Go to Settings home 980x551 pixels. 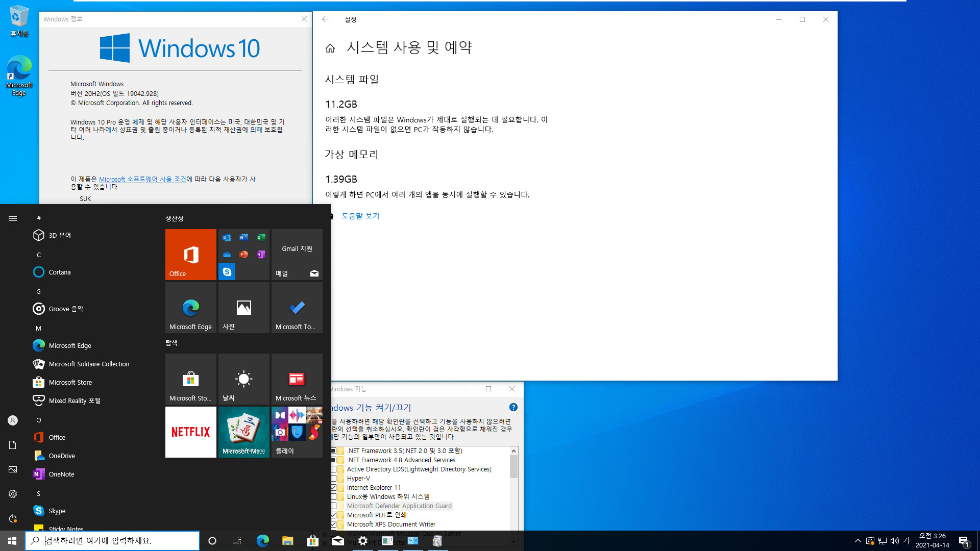(x=330, y=48)
